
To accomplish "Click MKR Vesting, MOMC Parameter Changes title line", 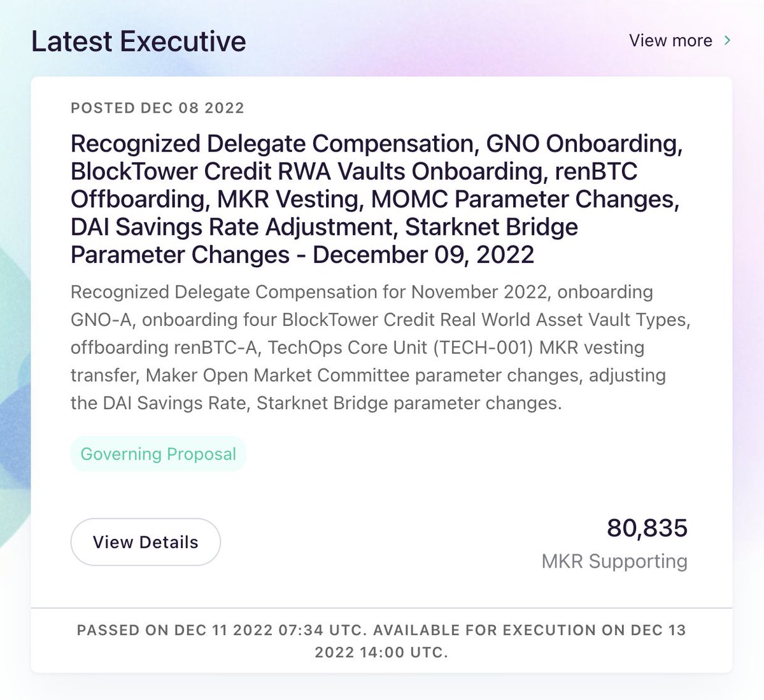I will point(375,199).
